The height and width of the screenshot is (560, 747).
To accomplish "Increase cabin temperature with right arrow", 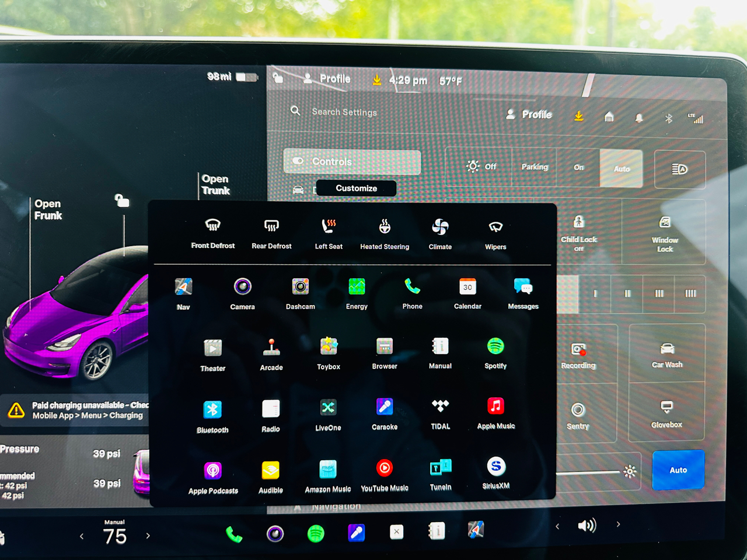I will point(148,535).
